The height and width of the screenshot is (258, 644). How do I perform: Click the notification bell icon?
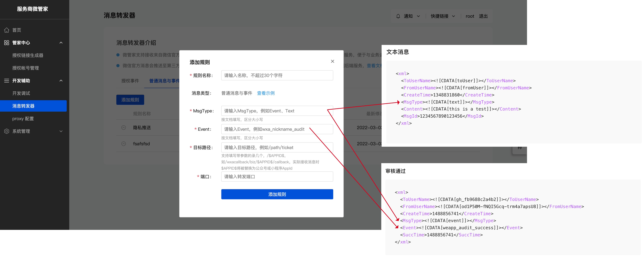coord(398,16)
